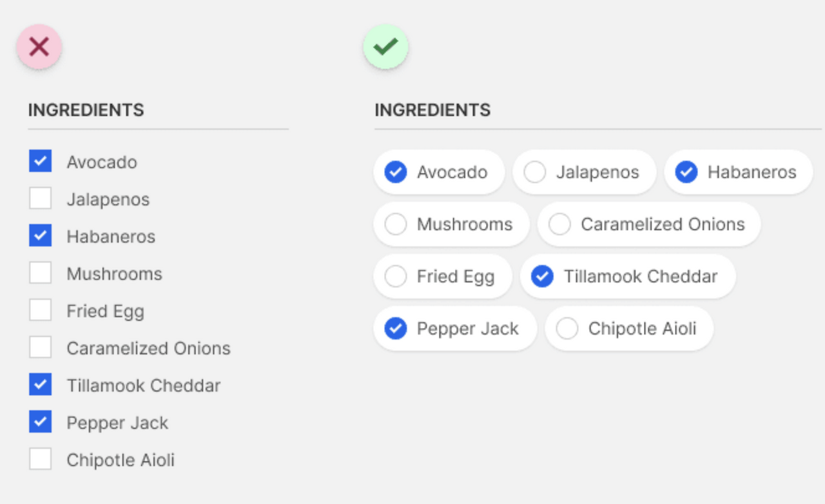Toggle off the Pepper Jack chip
Viewport: 825px width, 504px height.
(454, 329)
